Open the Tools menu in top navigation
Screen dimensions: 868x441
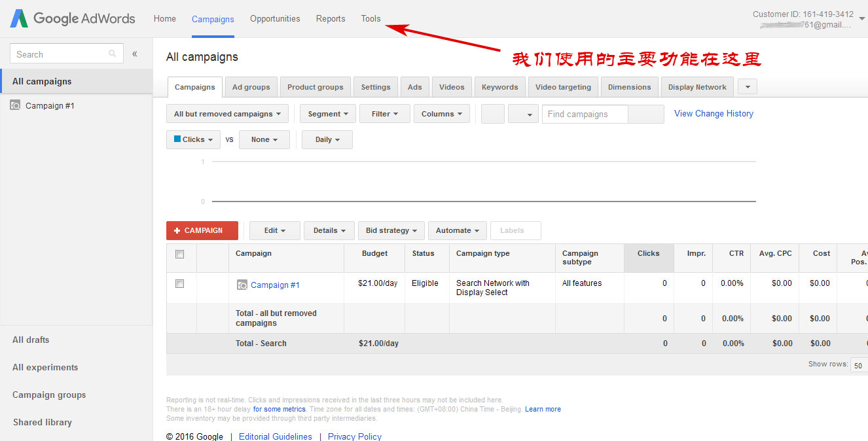371,18
